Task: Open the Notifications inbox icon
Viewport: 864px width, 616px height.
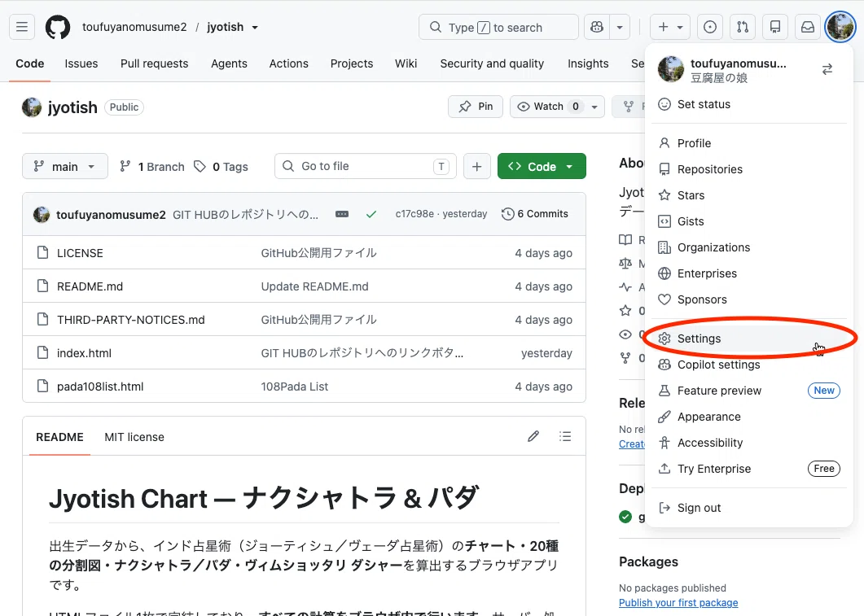Action: click(808, 27)
